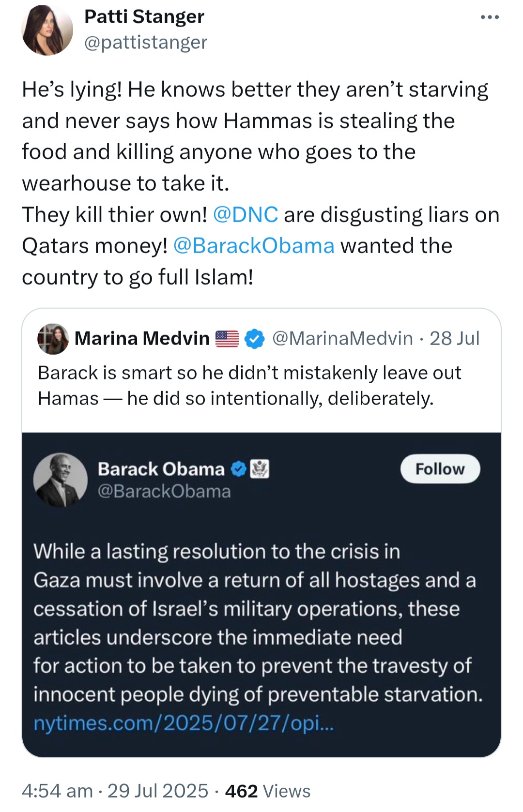The image size is (523, 812).
Task: Click Barack Obama's blue verified checkmark
Action: tap(238, 469)
